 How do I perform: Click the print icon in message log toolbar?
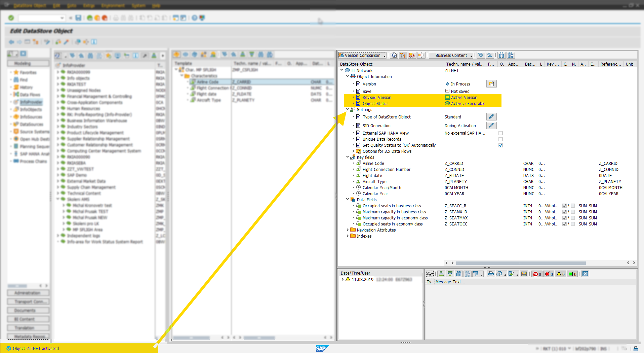coord(491,274)
